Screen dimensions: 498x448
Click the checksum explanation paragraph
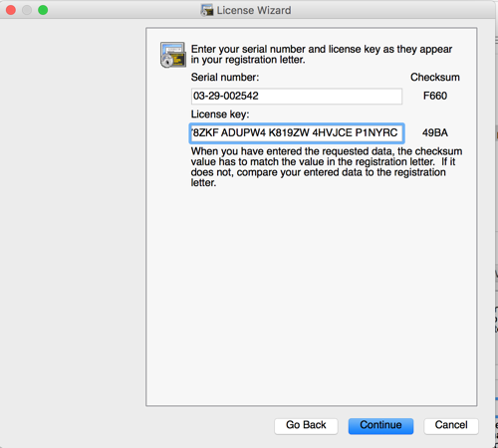click(x=327, y=167)
